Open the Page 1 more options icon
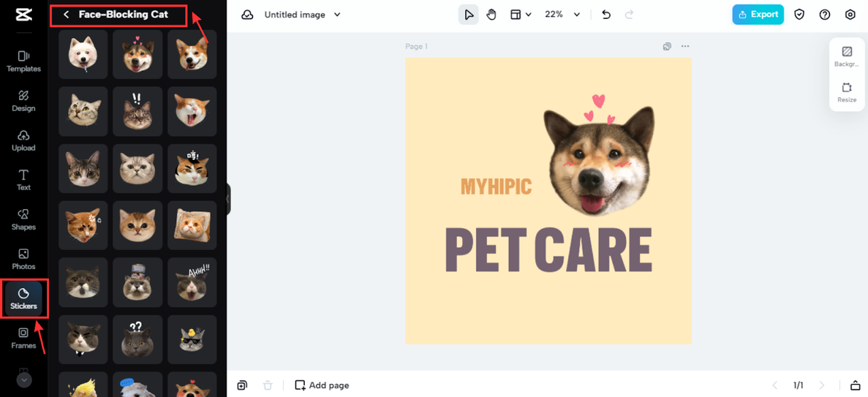This screenshot has height=397, width=868. [x=685, y=46]
